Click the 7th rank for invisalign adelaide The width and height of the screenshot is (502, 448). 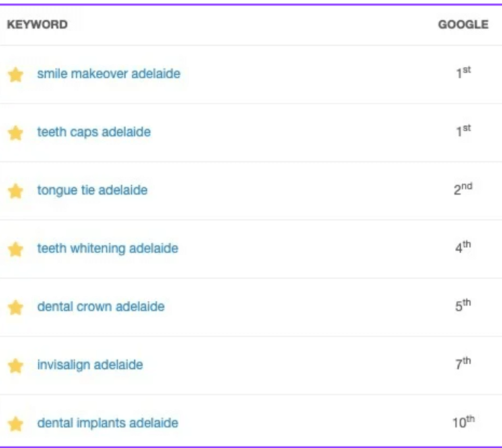click(x=463, y=364)
